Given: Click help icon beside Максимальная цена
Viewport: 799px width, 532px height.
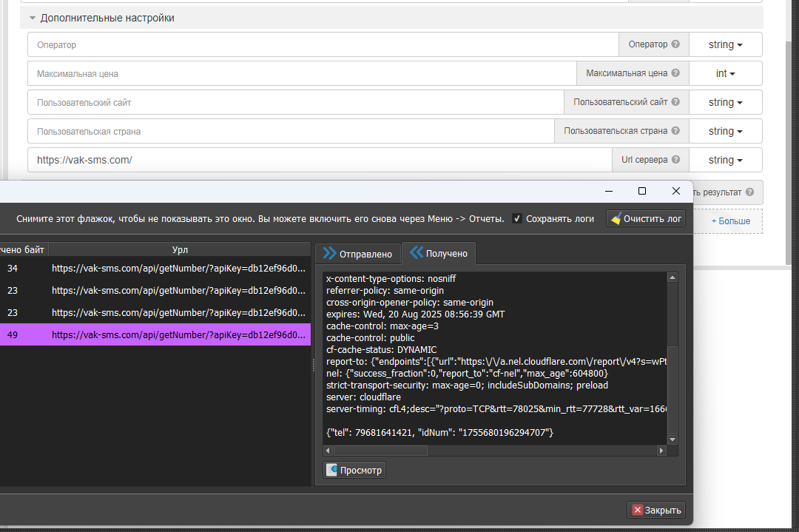Looking at the screenshot, I should point(675,73).
